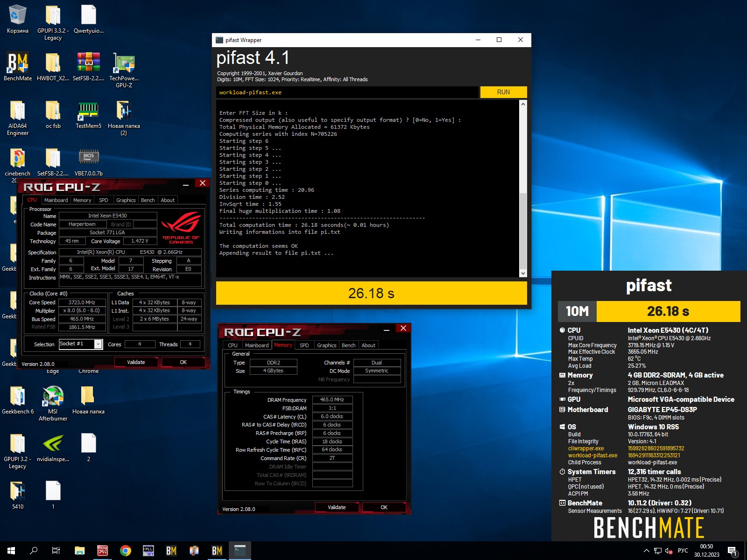Open Новая папка (2) folder
This screenshot has width=747, height=560.
[x=124, y=118]
